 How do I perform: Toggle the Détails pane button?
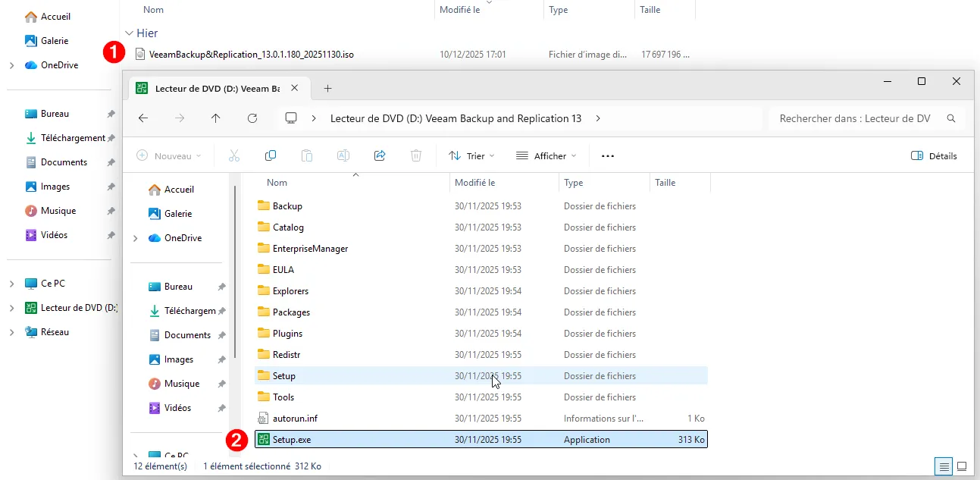tap(934, 155)
